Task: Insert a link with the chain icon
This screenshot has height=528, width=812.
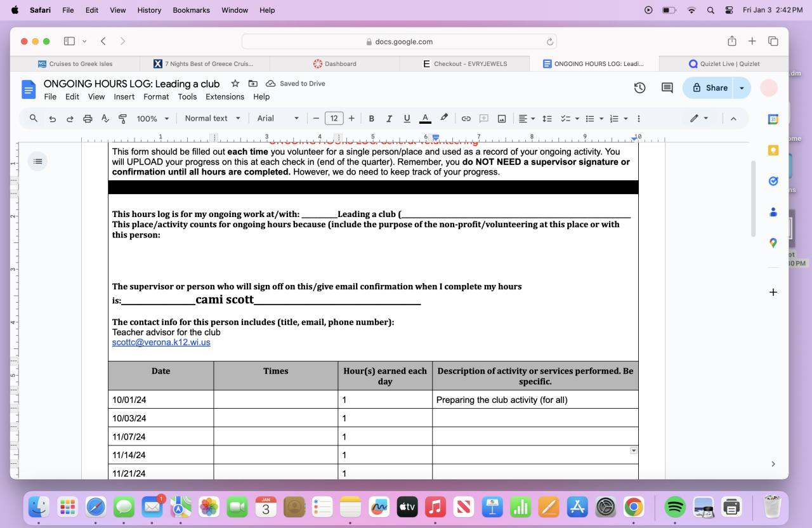Action: pyautogui.click(x=466, y=119)
